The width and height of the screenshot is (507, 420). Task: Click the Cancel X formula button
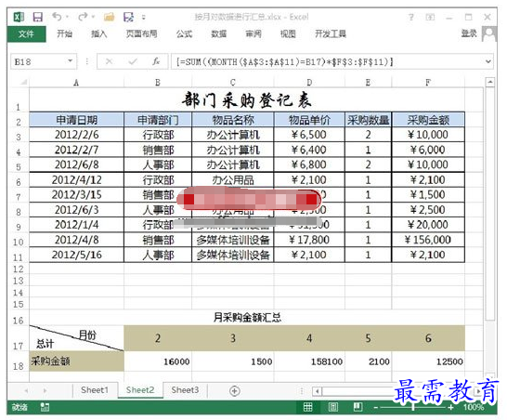109,61
